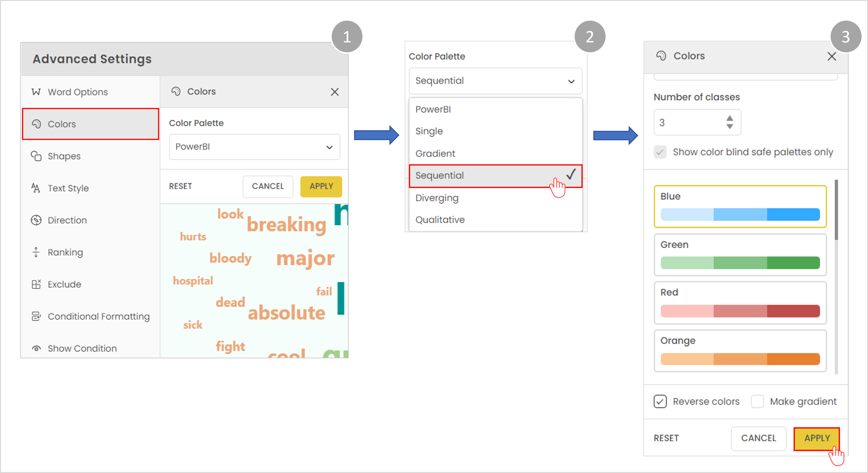Enable the Make gradient checkbox
The width and height of the screenshot is (868, 473).
[x=757, y=401]
